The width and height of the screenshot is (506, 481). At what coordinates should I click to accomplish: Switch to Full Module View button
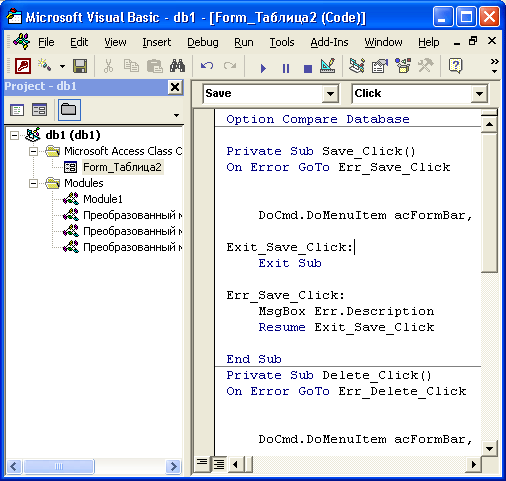[219, 463]
